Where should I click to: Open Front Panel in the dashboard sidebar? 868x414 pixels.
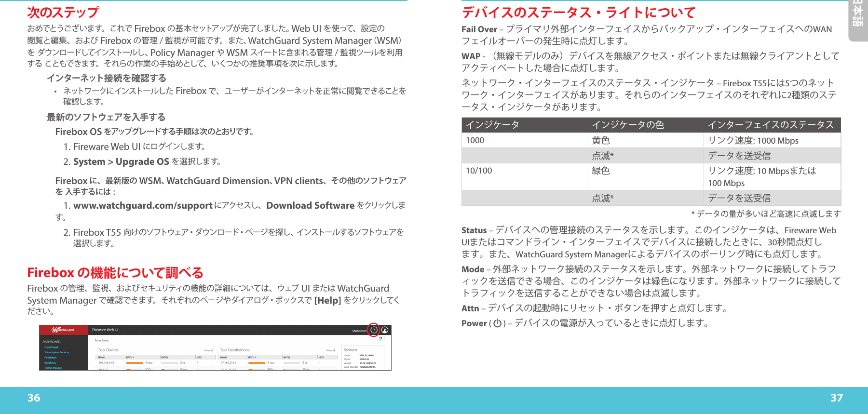click(51, 347)
